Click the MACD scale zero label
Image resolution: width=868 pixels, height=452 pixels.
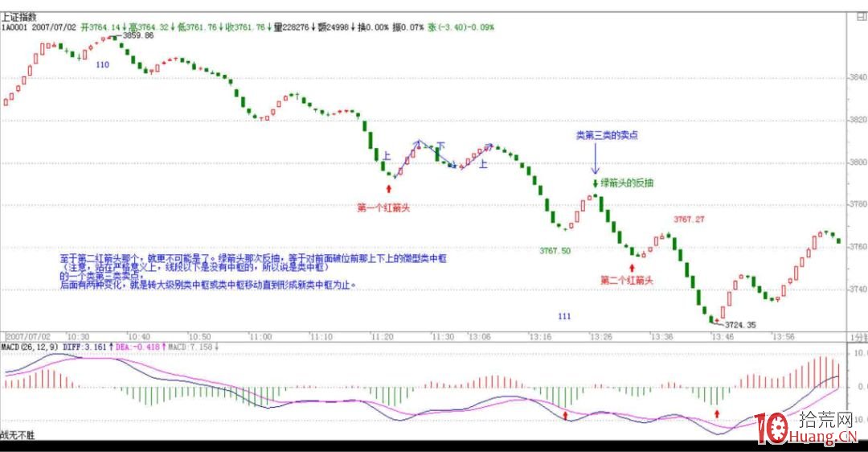pyautogui.click(x=862, y=387)
